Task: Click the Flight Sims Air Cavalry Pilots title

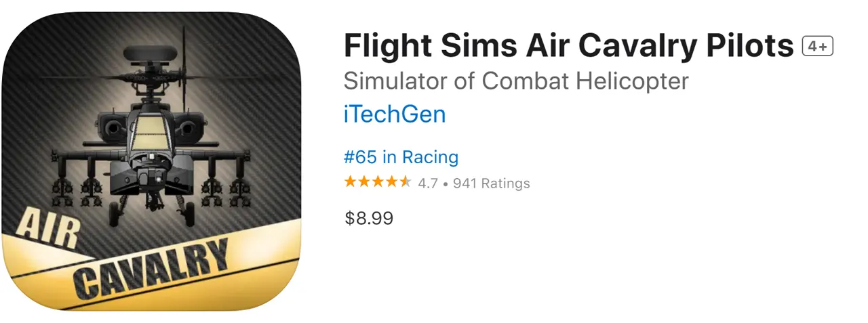Action: (568, 46)
